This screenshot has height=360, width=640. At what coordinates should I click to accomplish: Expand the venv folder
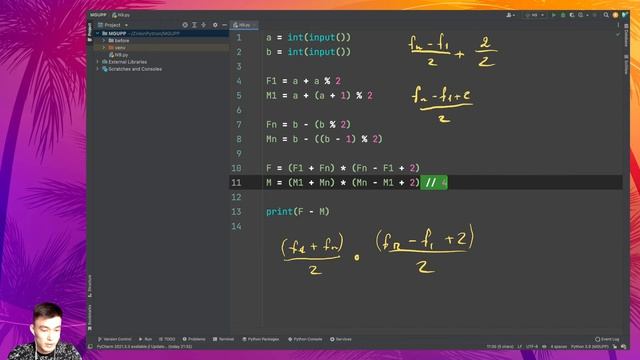(x=104, y=48)
